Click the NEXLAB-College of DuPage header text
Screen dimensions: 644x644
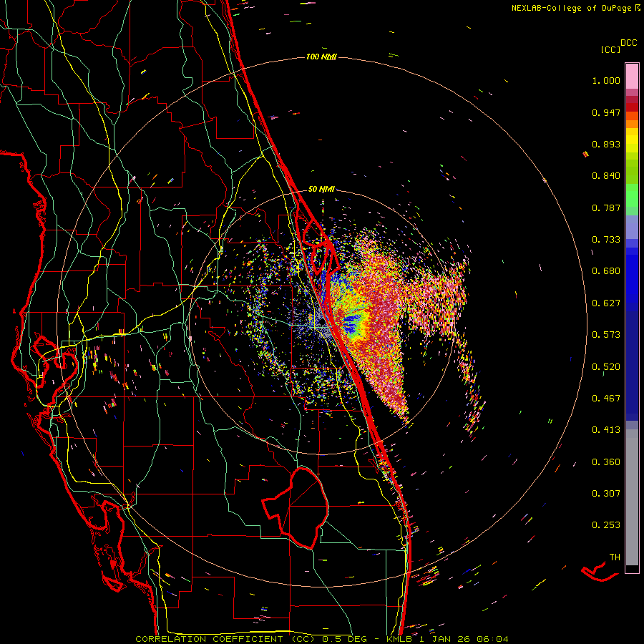572,8
